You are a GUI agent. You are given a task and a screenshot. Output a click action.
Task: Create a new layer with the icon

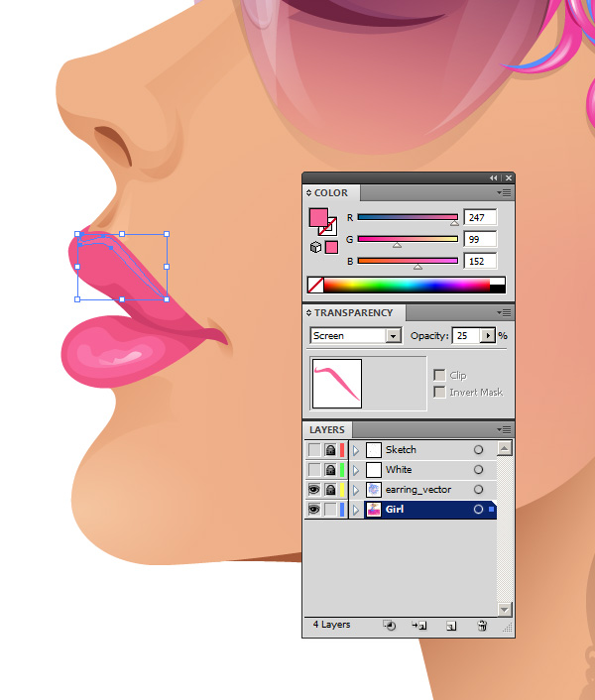pyautogui.click(x=450, y=626)
